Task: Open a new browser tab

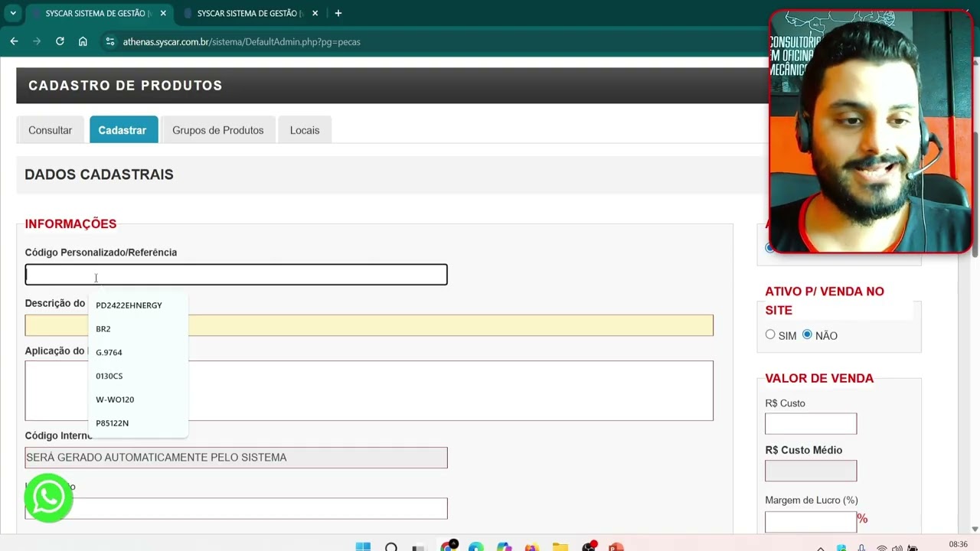Action: (x=338, y=13)
